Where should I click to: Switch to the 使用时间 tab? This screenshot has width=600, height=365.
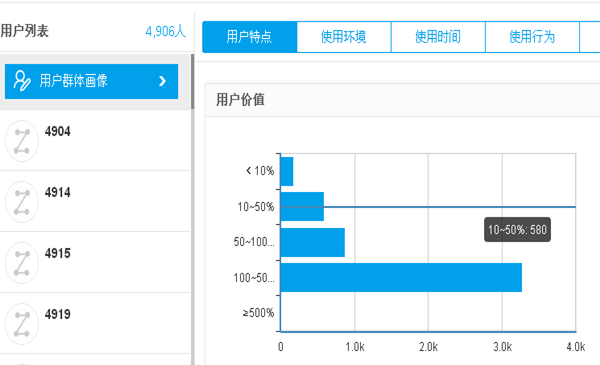click(438, 37)
